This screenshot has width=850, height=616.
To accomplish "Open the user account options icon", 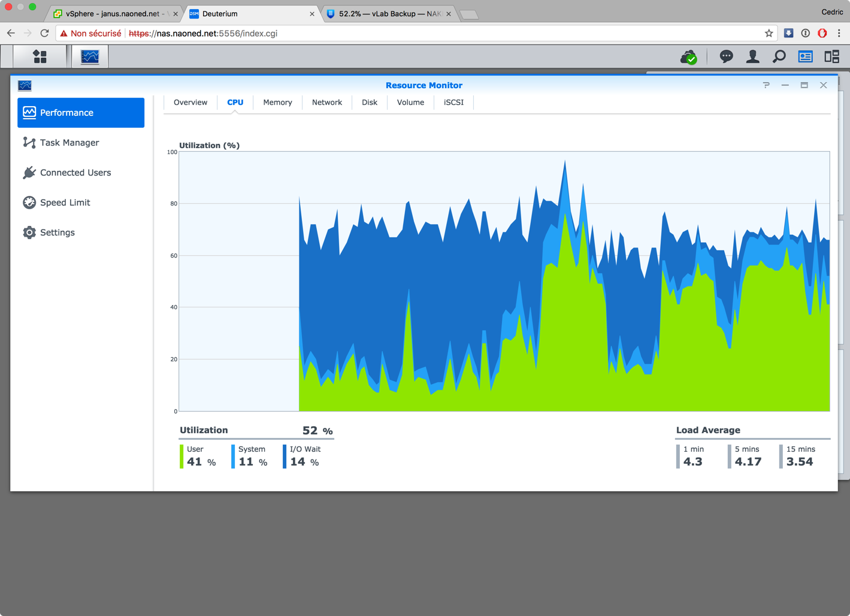I will point(752,56).
